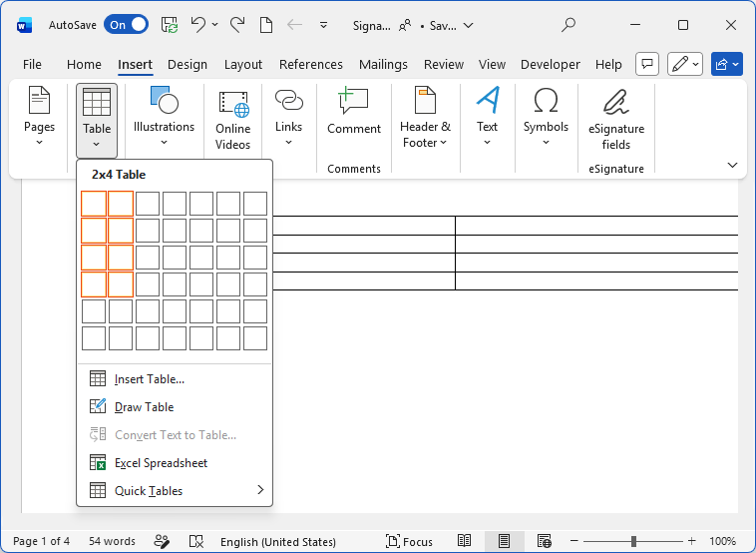Switch to the Design tab

point(188,64)
